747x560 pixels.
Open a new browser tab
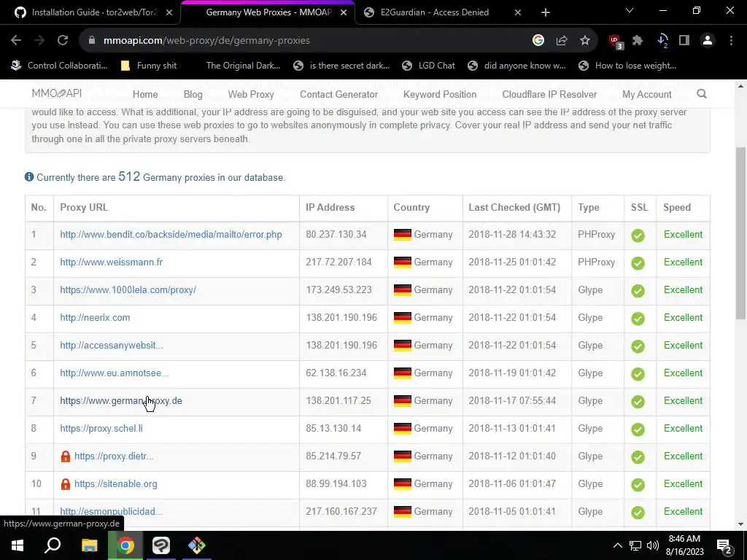(x=546, y=12)
